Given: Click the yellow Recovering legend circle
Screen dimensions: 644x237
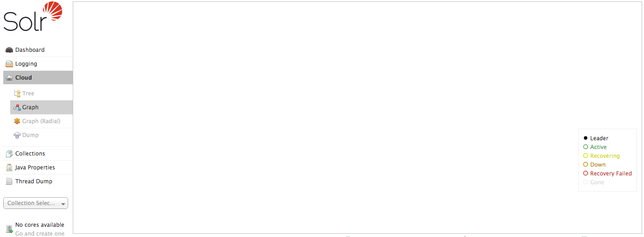Looking at the screenshot, I should pos(586,156).
